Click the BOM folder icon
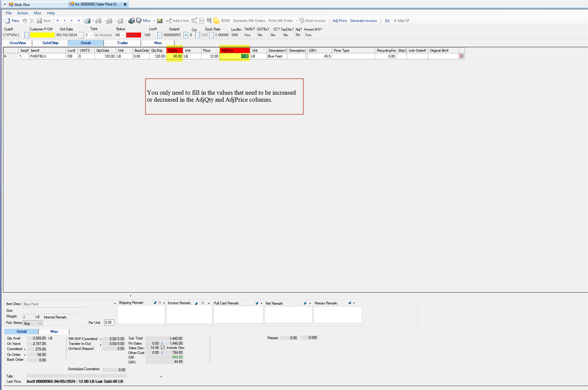This screenshot has height=390, width=588. [x=216, y=20]
